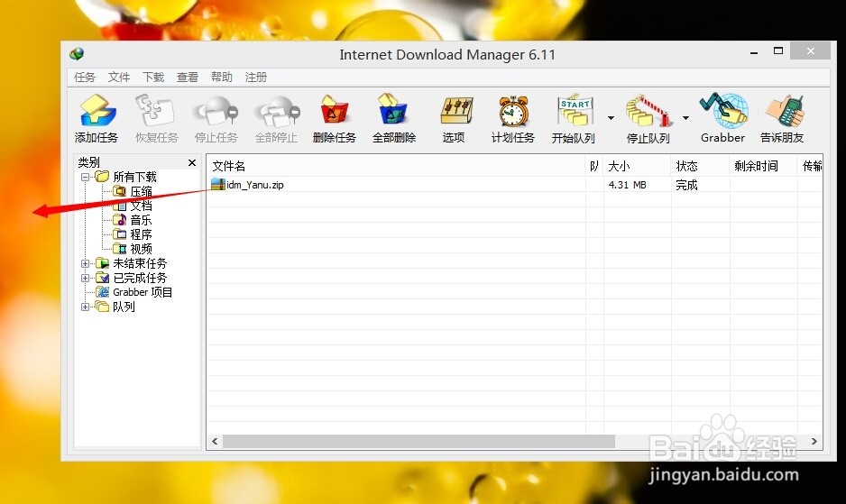Minimize the Internet Download Manager window
The height and width of the screenshot is (504, 846).
(754, 51)
